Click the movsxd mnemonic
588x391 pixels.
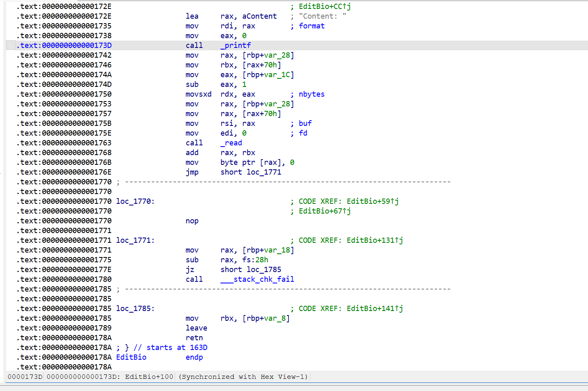pyautogui.click(x=199, y=94)
